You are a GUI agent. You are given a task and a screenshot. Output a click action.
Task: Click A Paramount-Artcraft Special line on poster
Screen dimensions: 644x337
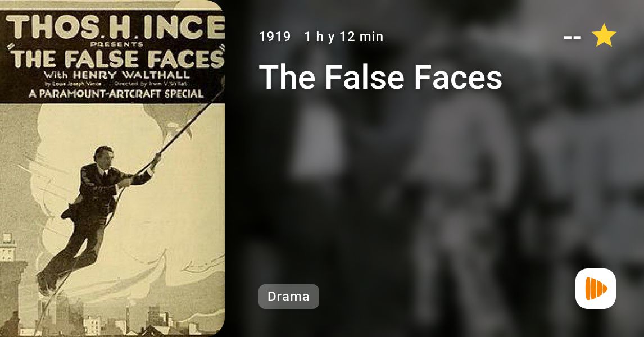pyautogui.click(x=116, y=94)
